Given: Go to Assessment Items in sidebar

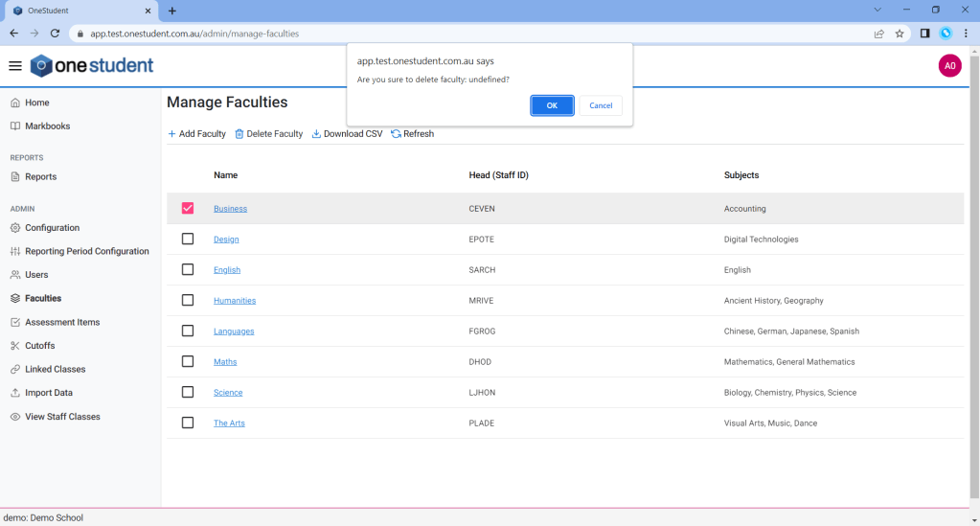Looking at the screenshot, I should (x=62, y=322).
